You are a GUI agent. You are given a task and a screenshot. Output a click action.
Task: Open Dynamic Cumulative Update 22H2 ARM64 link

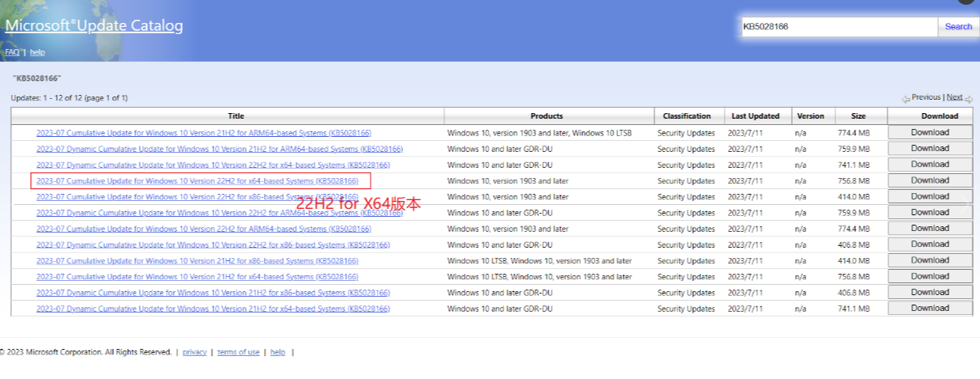220,213
